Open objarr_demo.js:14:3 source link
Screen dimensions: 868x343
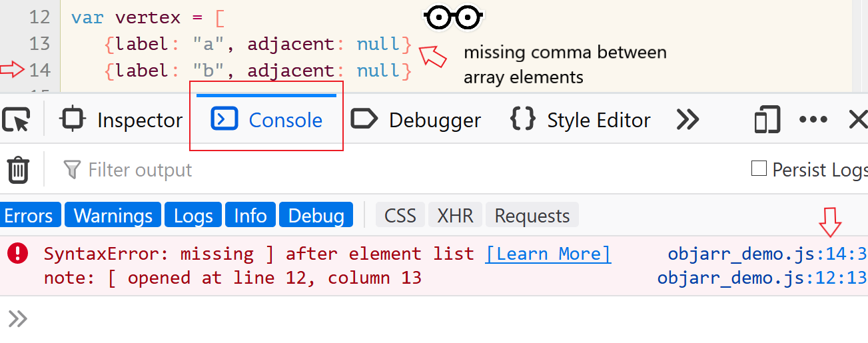(767, 254)
